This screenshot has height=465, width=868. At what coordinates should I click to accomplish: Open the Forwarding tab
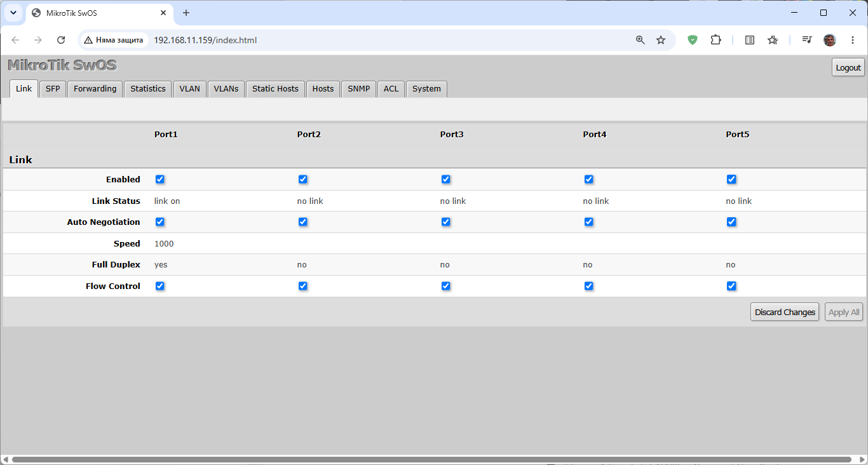coord(95,89)
